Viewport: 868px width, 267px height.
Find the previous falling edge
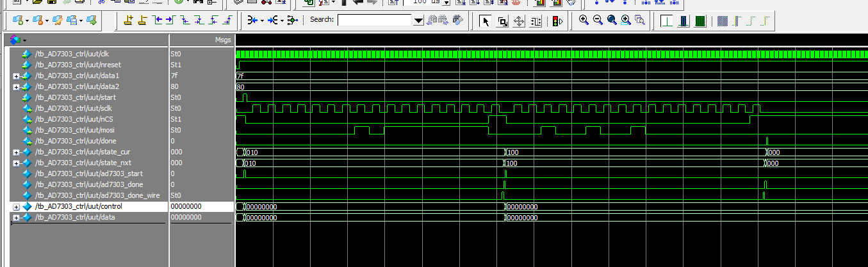(184, 20)
